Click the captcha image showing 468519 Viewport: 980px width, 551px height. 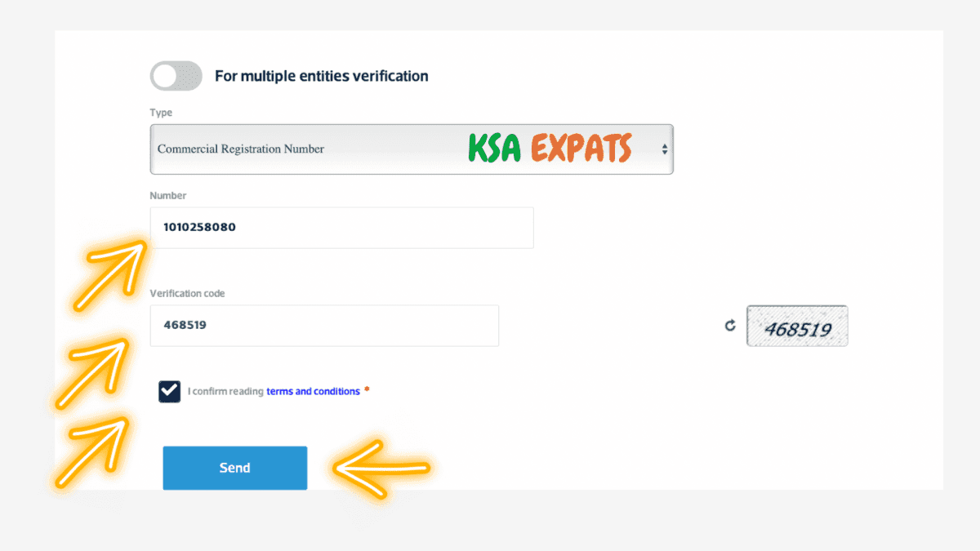pyautogui.click(x=797, y=326)
